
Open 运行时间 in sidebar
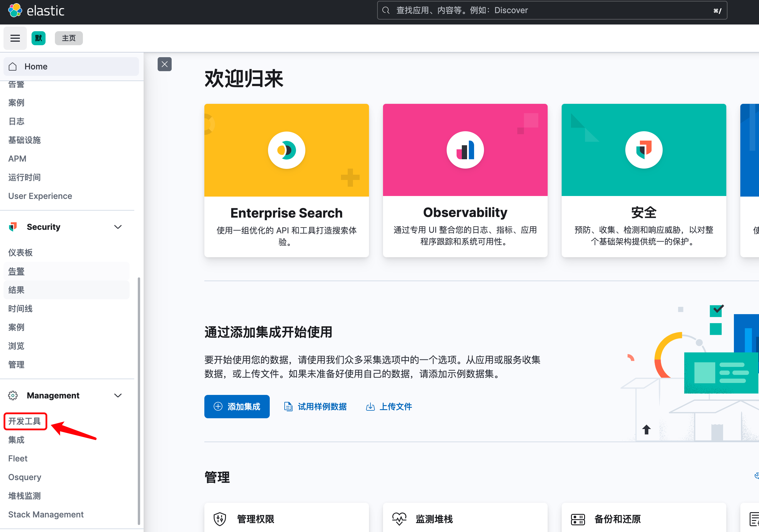tap(25, 177)
